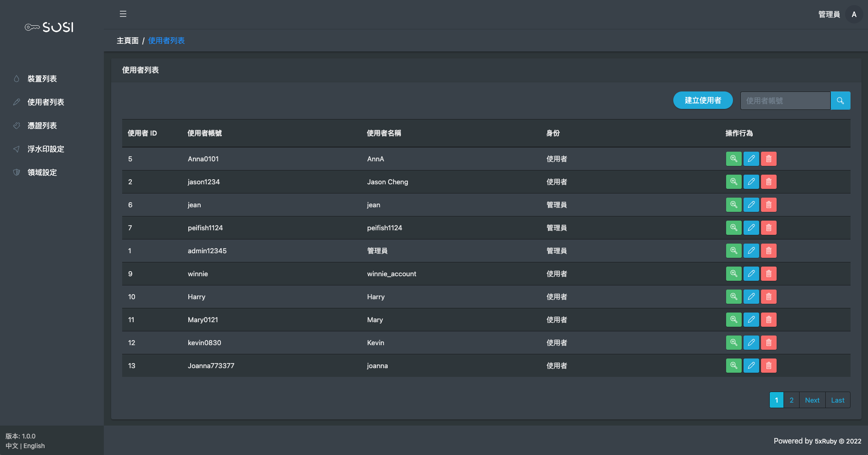View details for user Anna0101
Screen dimensions: 868x455
click(x=733, y=159)
